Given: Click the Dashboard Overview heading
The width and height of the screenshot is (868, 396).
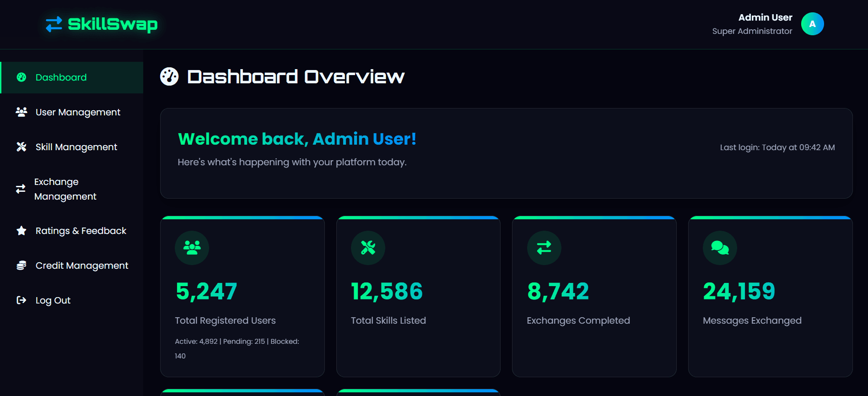Looking at the screenshot, I should point(296,76).
